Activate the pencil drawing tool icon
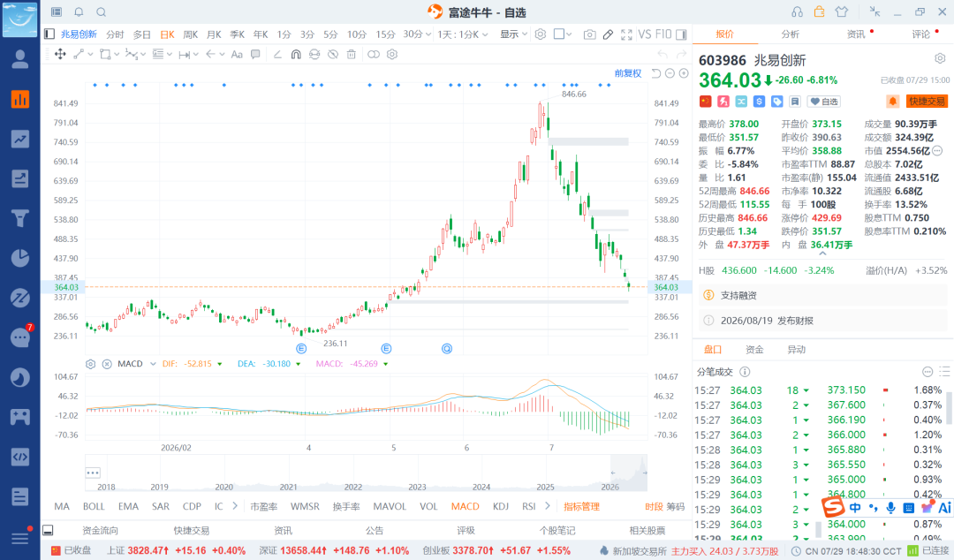Screen dimensions: 954x560 (608, 34)
